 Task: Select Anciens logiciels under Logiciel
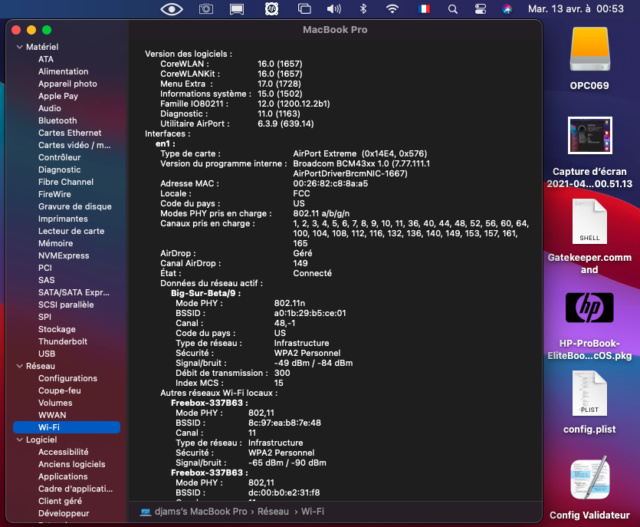pyautogui.click(x=71, y=464)
